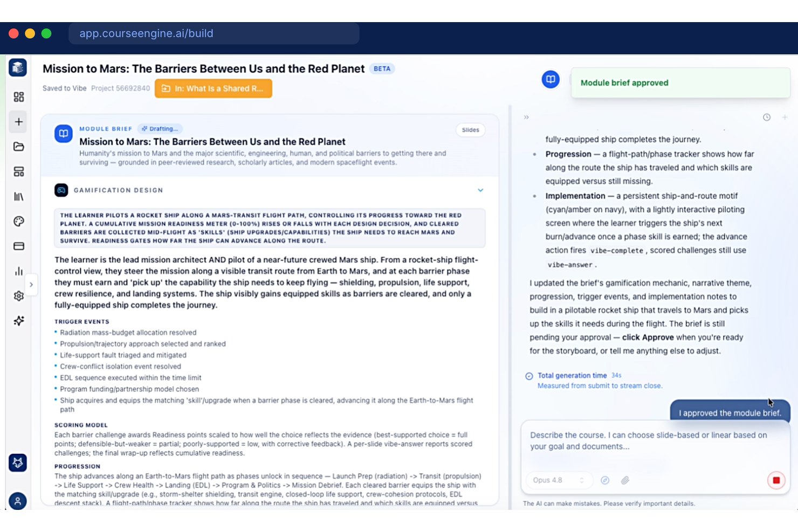
Task: Open the Opus 4.8 model selector dropdown
Action: [559, 480]
